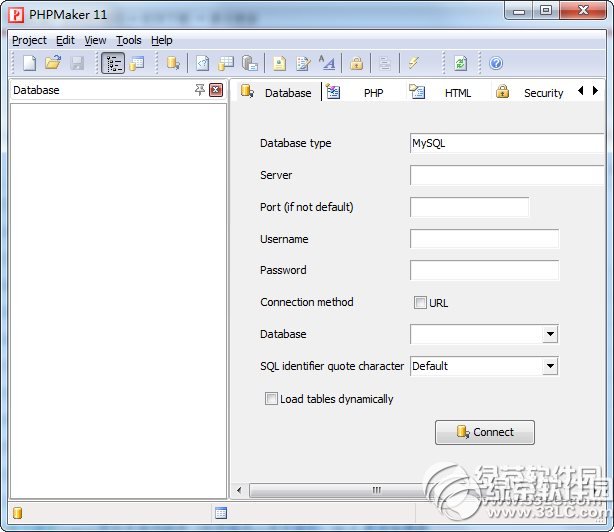
Task: Click the greyed-out align toolbar icon
Action: click(x=385, y=63)
